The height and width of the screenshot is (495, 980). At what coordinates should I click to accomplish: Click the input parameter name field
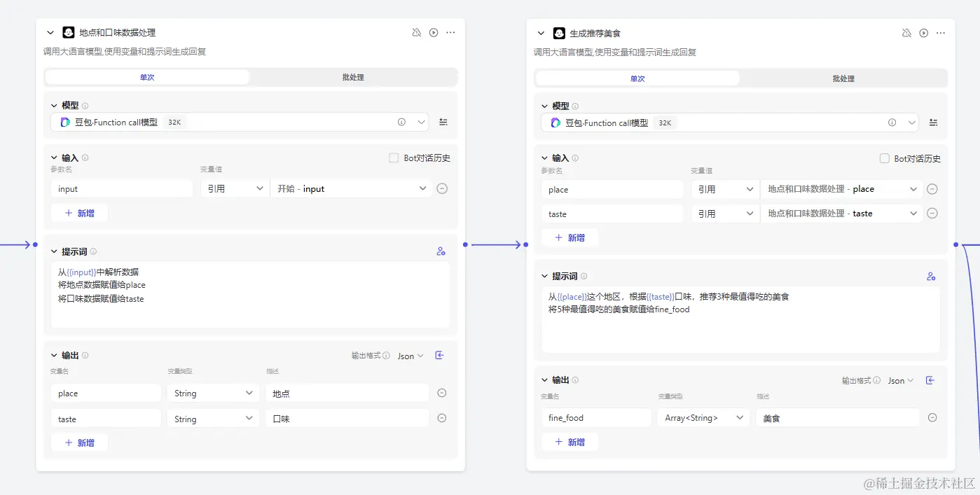click(x=122, y=188)
